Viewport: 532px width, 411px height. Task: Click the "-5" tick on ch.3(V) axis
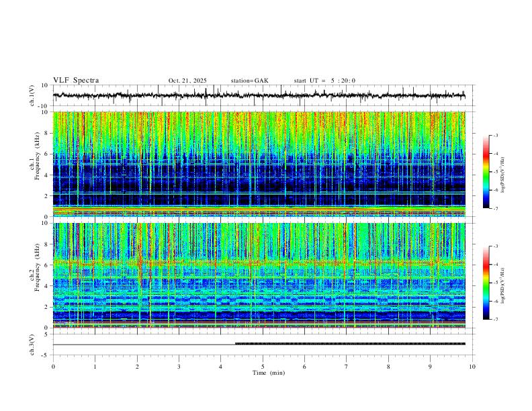tap(46, 355)
